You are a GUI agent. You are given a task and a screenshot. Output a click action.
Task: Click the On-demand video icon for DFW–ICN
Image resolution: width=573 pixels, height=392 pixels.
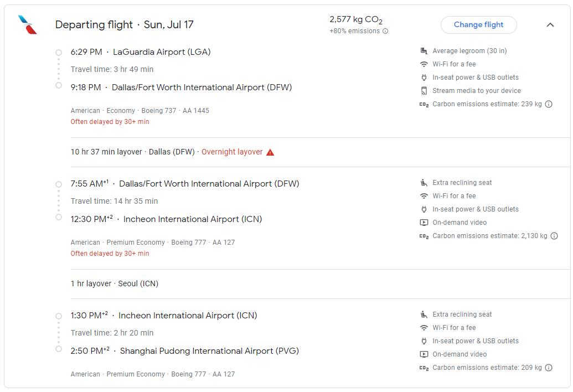coord(424,223)
